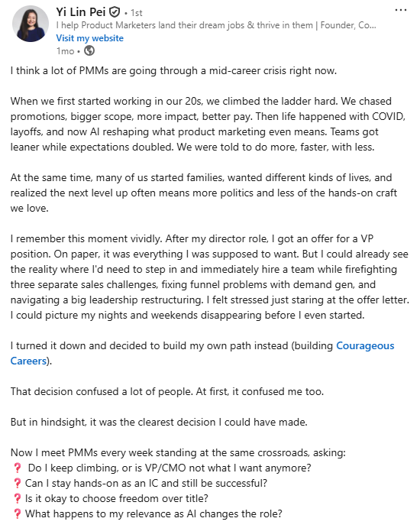This screenshot has height=528, width=420.
Task: Click the line 'Now I meet PMMs every week'
Action: tap(178, 452)
